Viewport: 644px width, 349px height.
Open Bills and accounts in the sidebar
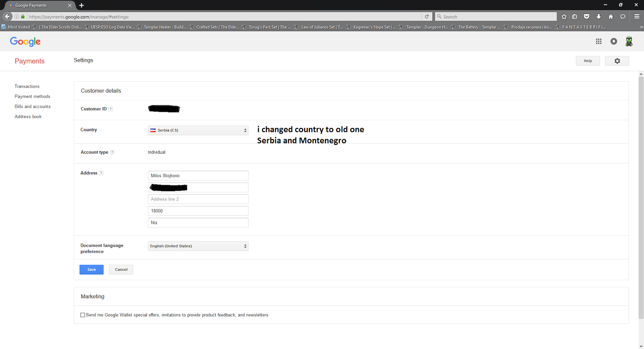pyautogui.click(x=33, y=107)
